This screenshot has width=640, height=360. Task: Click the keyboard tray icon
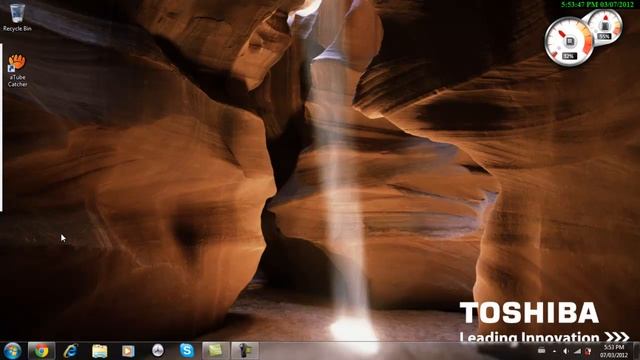pos(542,351)
